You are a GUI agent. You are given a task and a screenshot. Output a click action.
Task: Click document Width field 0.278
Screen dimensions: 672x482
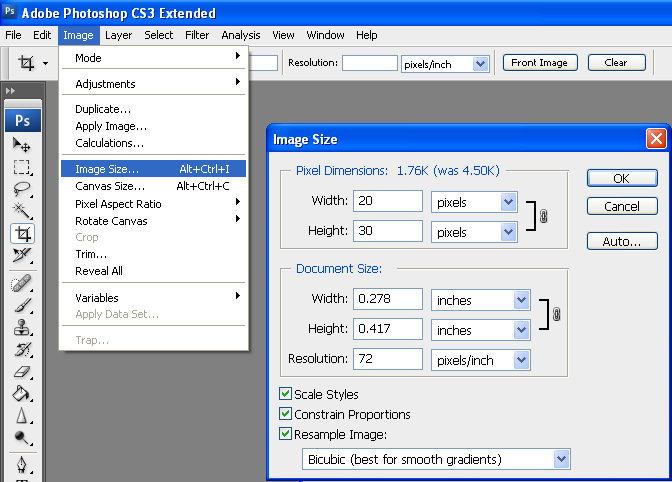tap(388, 299)
